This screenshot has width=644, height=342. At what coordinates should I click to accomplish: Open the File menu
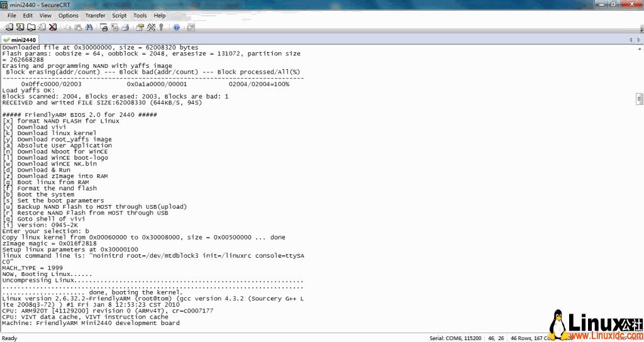pyautogui.click(x=12, y=15)
